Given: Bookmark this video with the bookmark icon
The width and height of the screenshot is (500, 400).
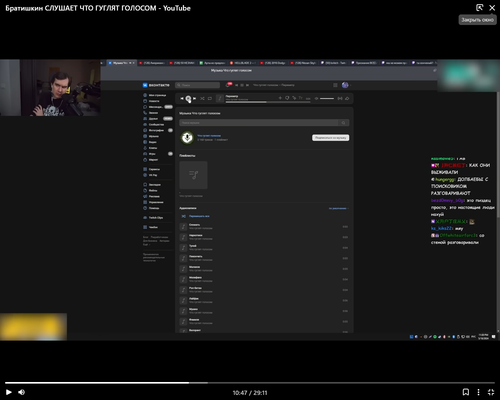Looking at the screenshot, I should pyautogui.click(x=466, y=392).
